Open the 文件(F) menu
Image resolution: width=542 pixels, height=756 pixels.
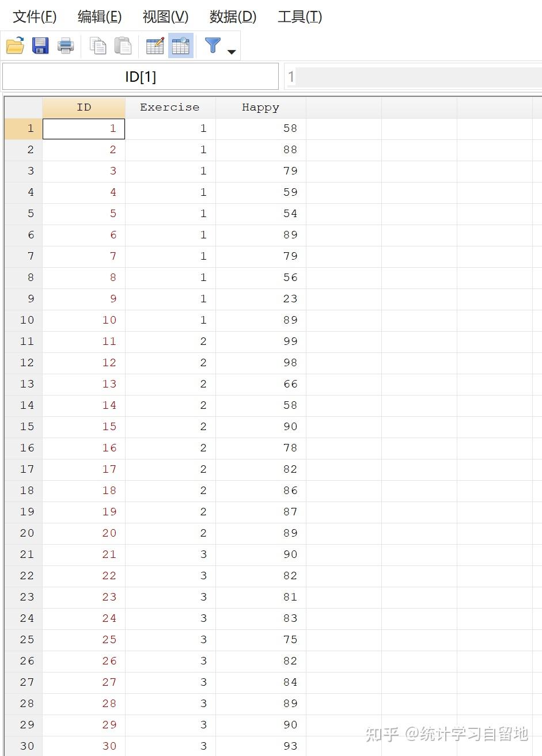(x=35, y=17)
